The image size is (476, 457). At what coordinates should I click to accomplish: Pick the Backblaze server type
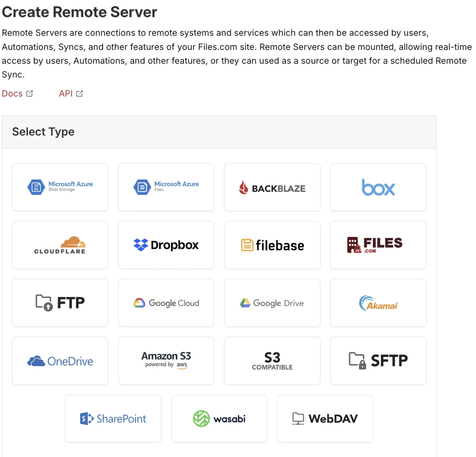point(272,187)
